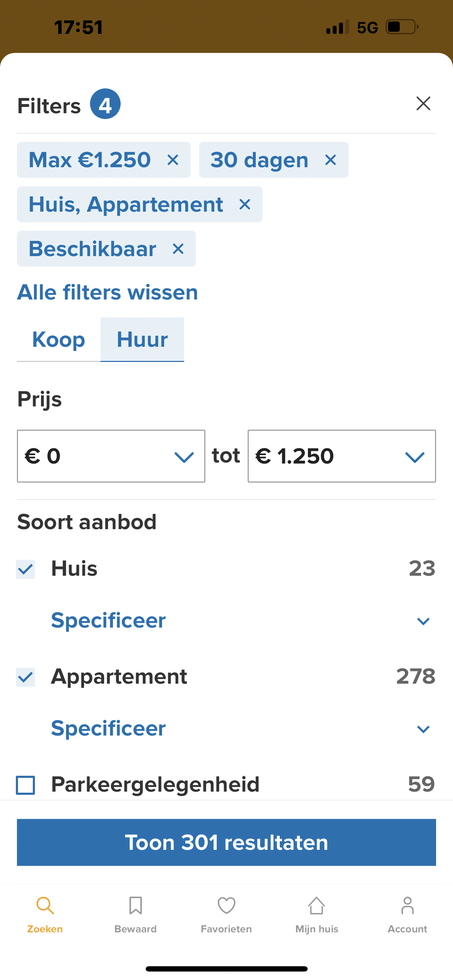This screenshot has width=453, height=980.
Task: Close the Filters panel with X
Action: click(423, 103)
